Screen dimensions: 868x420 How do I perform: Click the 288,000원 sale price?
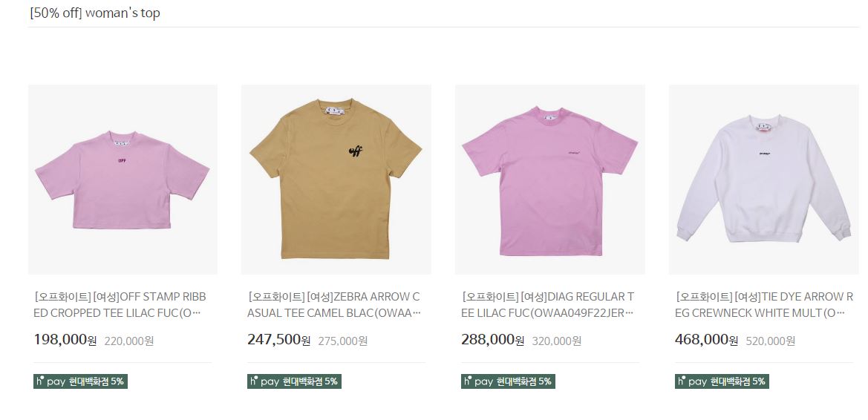click(493, 340)
